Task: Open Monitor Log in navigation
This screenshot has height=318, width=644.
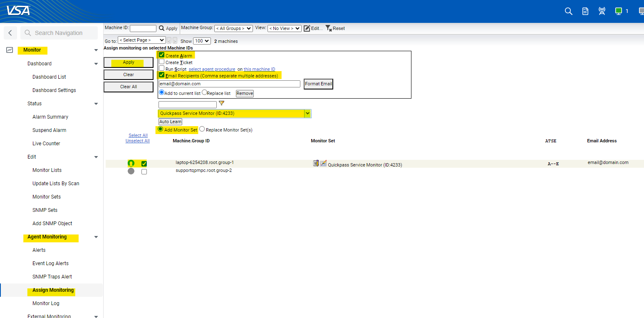Action: (46, 303)
